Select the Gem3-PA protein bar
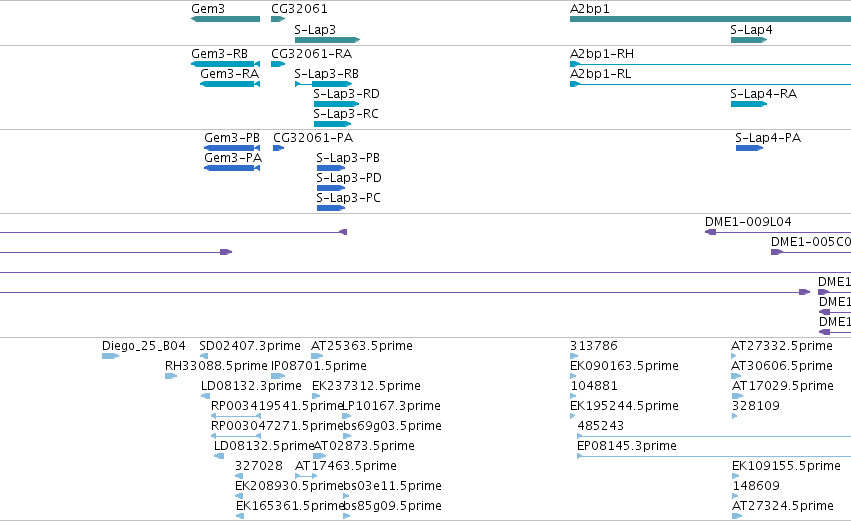The image size is (851, 521). 232,168
